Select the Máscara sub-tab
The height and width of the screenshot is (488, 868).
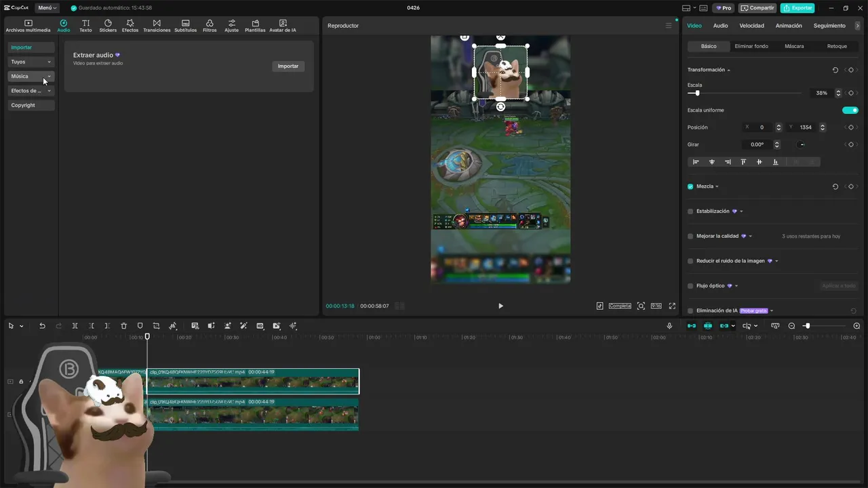[794, 46]
